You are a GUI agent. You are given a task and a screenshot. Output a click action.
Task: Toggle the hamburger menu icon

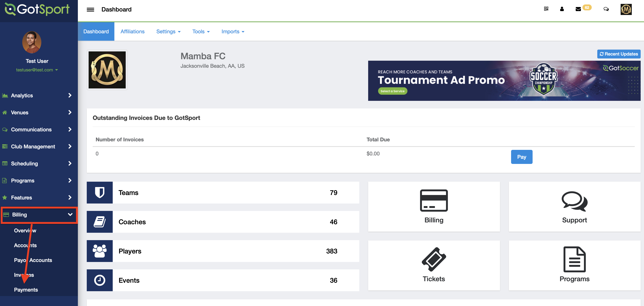(90, 9)
